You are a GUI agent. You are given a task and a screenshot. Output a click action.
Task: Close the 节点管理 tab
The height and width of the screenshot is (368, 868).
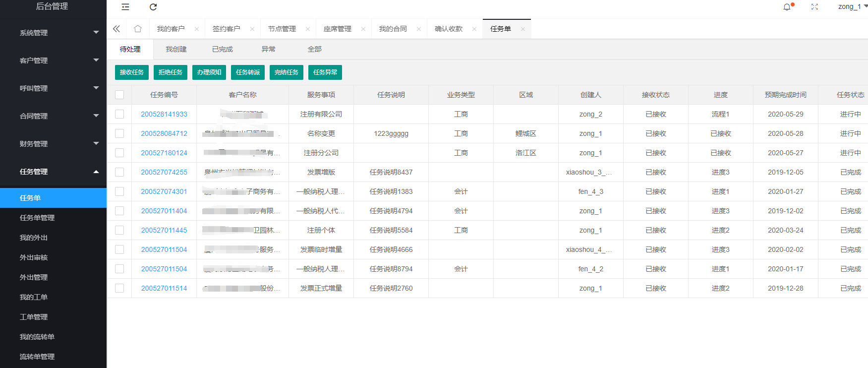pyautogui.click(x=308, y=29)
